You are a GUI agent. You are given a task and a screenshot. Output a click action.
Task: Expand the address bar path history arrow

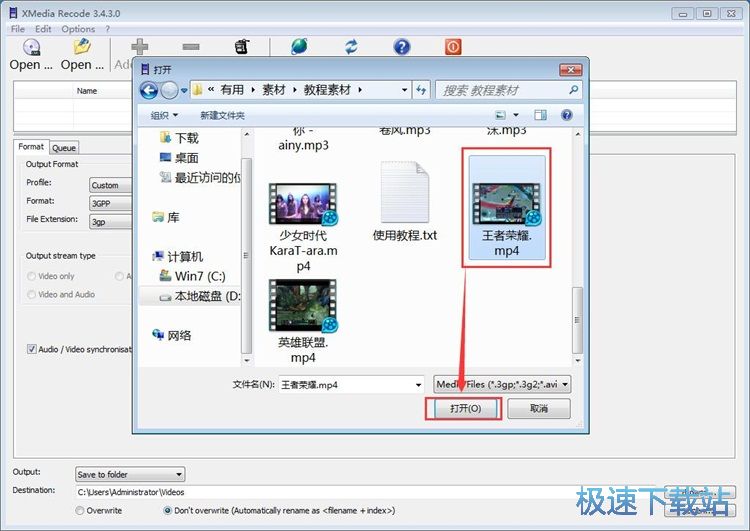tap(405, 90)
